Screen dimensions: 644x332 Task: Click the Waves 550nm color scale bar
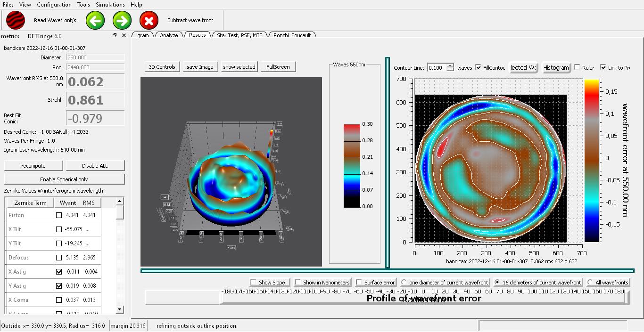(x=352, y=166)
